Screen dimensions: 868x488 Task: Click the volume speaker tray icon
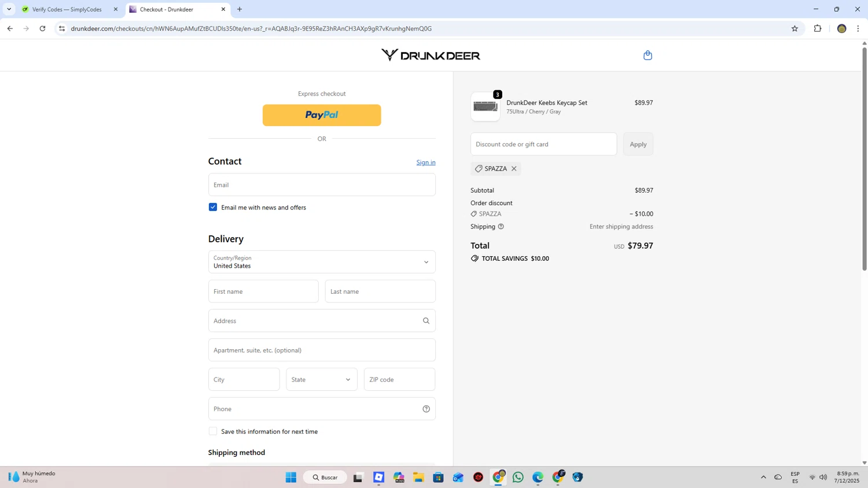pyautogui.click(x=823, y=478)
